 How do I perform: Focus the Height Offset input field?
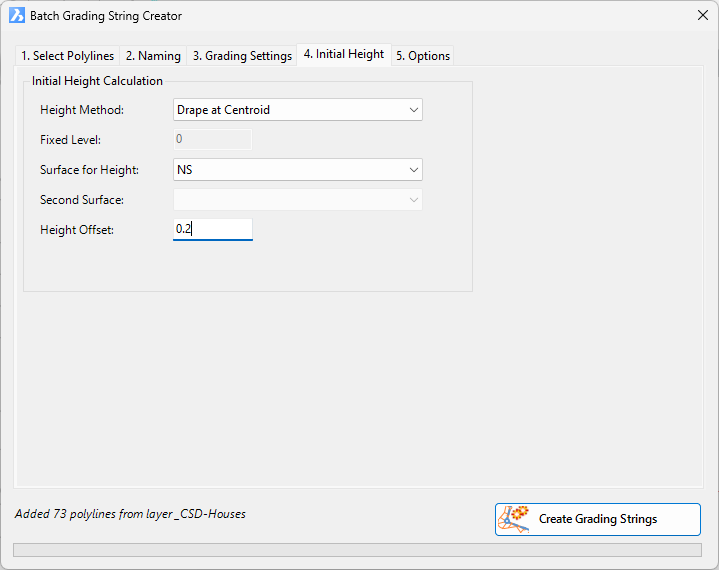pos(213,229)
